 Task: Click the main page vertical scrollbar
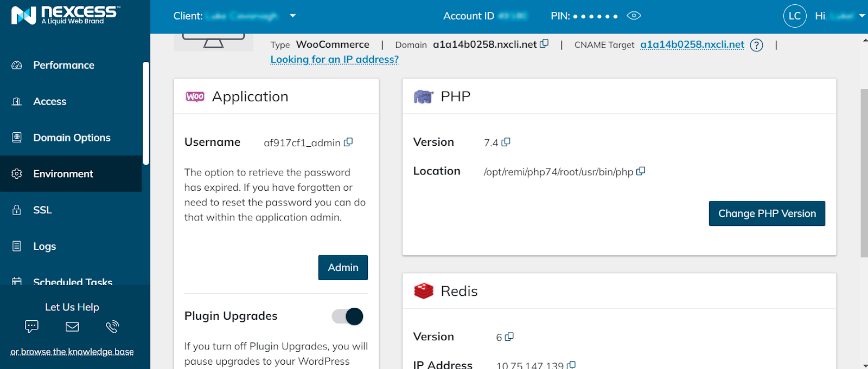pyautogui.click(x=864, y=173)
